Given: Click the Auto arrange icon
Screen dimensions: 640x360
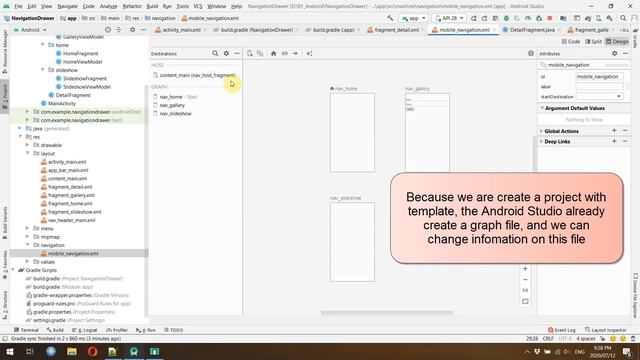Looking at the screenshot, I should click(x=309, y=53).
